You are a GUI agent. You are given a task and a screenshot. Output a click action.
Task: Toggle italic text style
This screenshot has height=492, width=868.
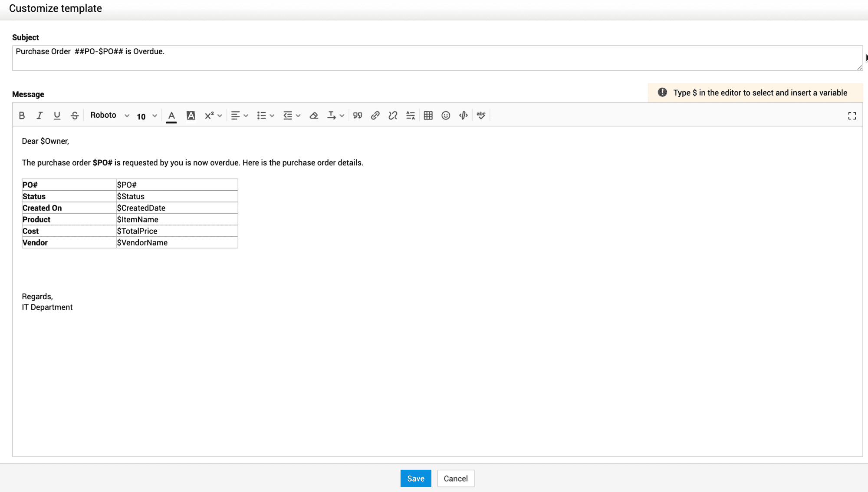[39, 116]
